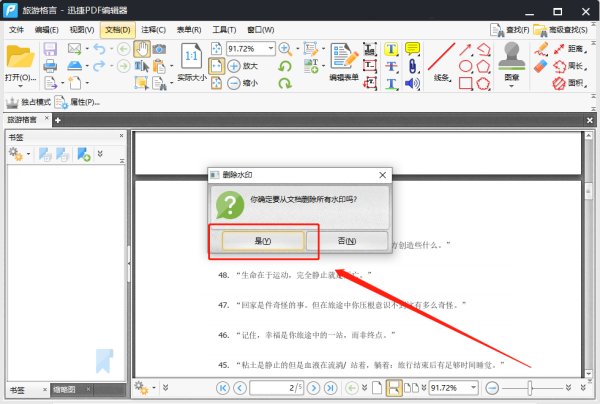Expand the bookmarks toolbar overflow chevron
600x404 pixels.
click(100, 154)
